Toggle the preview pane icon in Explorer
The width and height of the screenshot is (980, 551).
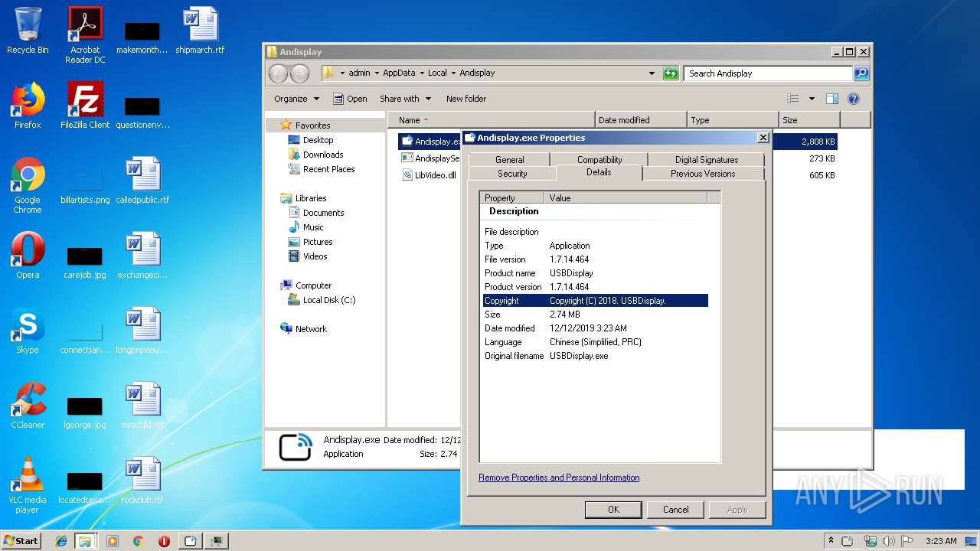pyautogui.click(x=832, y=99)
